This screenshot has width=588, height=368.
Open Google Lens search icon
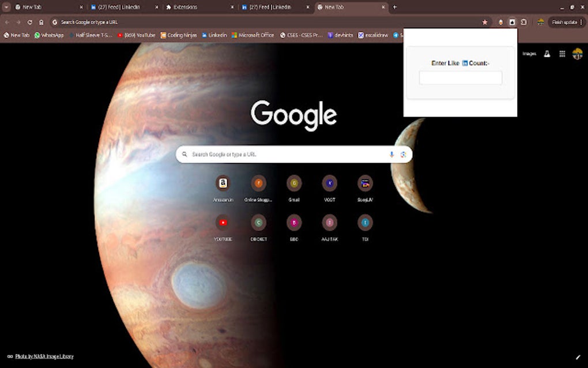[x=403, y=154]
